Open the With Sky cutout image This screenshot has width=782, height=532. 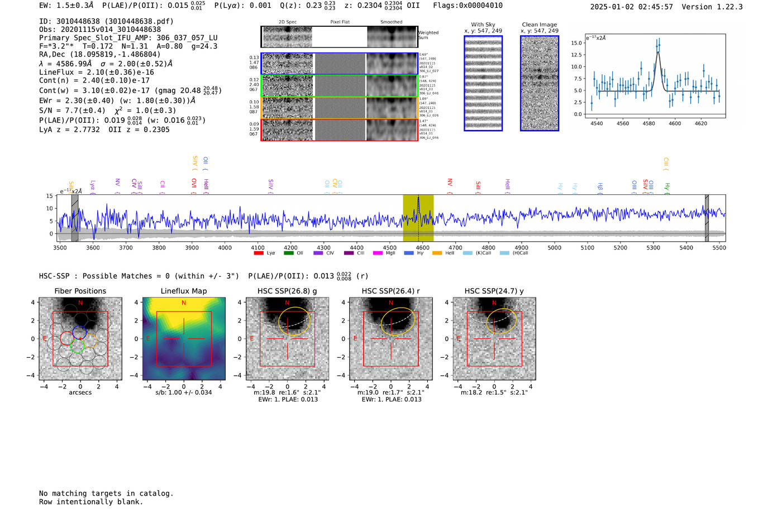483,83
